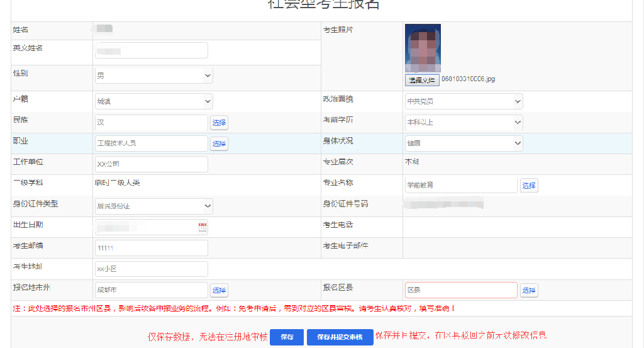Click the candidate photo thumbnail

pyautogui.click(x=423, y=48)
